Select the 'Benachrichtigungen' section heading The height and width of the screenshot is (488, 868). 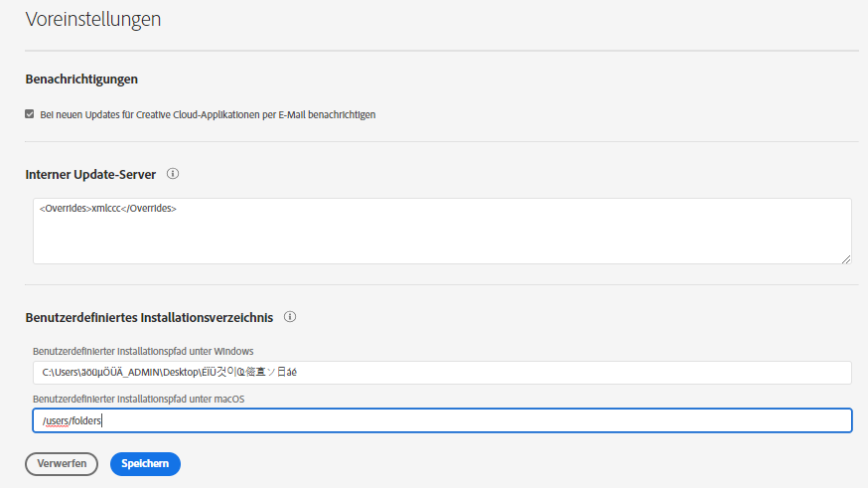81,79
